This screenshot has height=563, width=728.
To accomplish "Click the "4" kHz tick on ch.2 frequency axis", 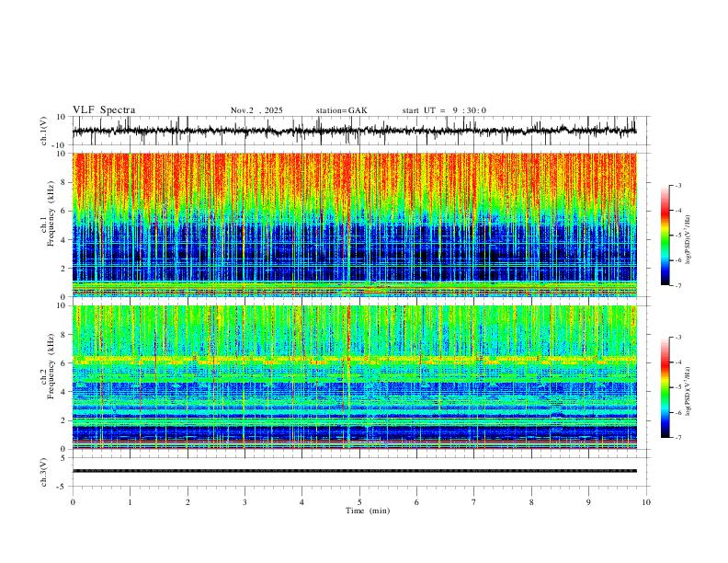I will pos(63,392).
